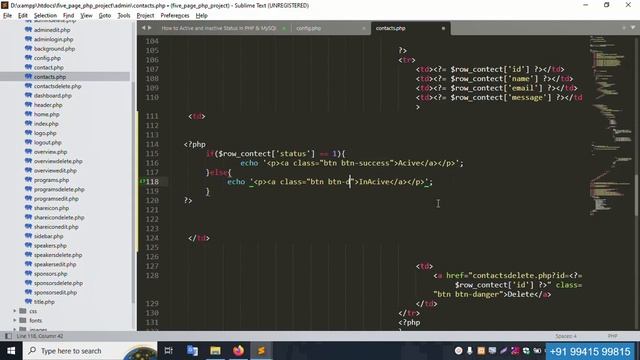The height and width of the screenshot is (360, 640).
Task: Open overviewedit.php in the sidebar
Action: pos(55,171)
